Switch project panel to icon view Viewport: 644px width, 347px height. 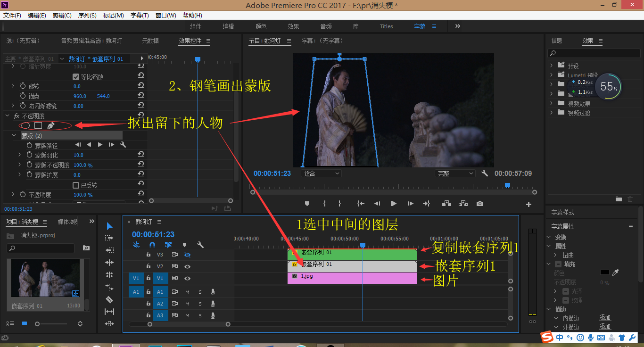25,324
